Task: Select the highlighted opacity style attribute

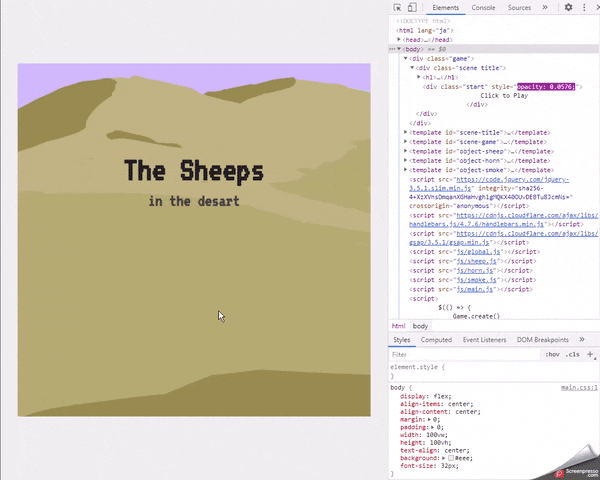Action: [x=546, y=87]
